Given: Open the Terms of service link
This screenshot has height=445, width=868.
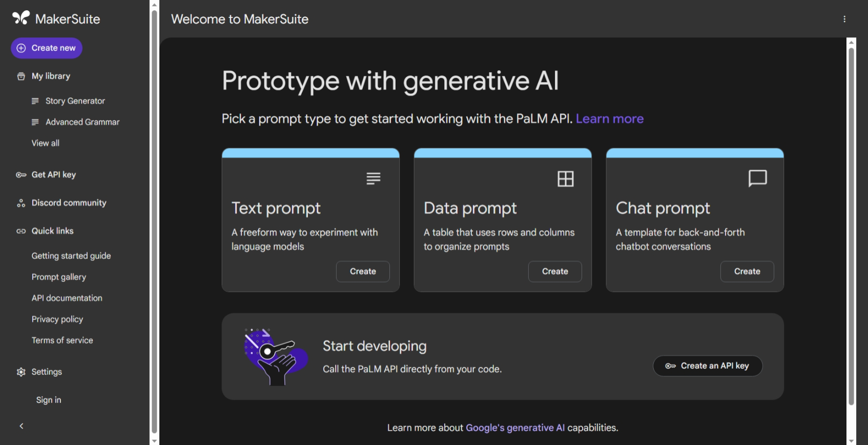Looking at the screenshot, I should [x=63, y=340].
